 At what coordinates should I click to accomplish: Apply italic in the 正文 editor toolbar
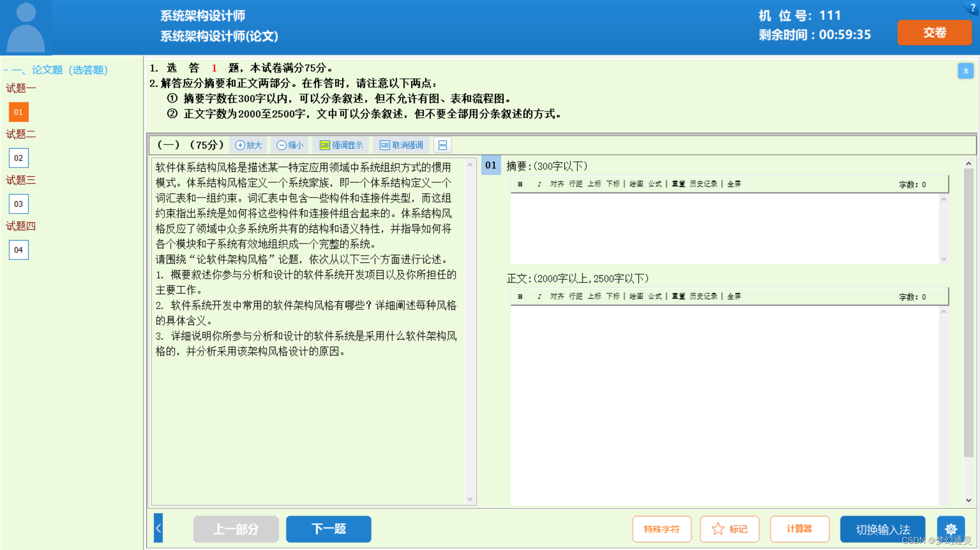point(539,297)
